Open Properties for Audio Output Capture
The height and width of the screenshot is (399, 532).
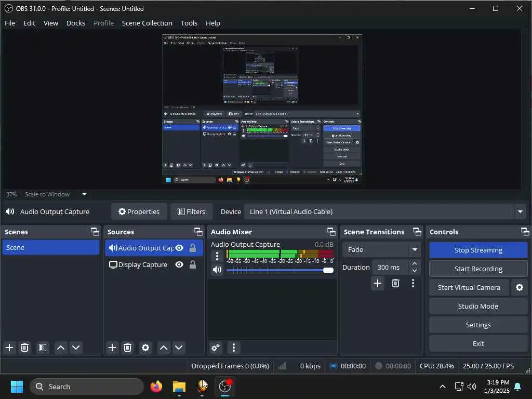tap(139, 212)
